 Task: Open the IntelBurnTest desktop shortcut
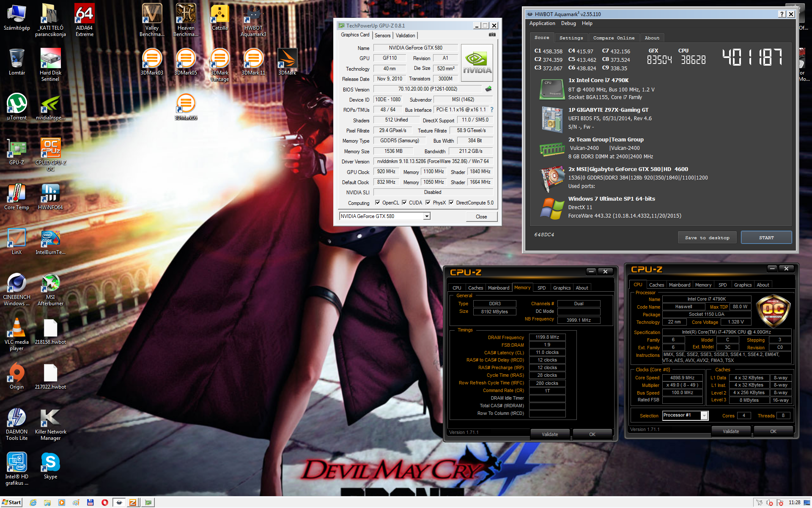click(x=50, y=241)
